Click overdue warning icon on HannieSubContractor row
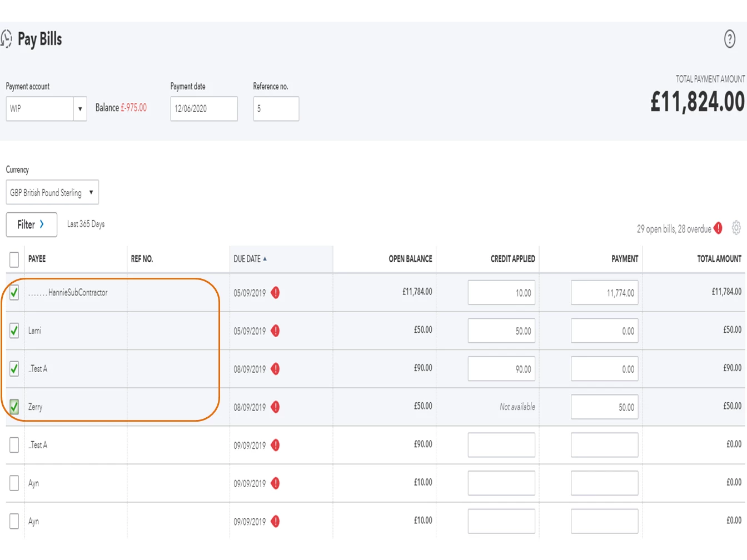This screenshot has height=560, width=747. (x=275, y=293)
